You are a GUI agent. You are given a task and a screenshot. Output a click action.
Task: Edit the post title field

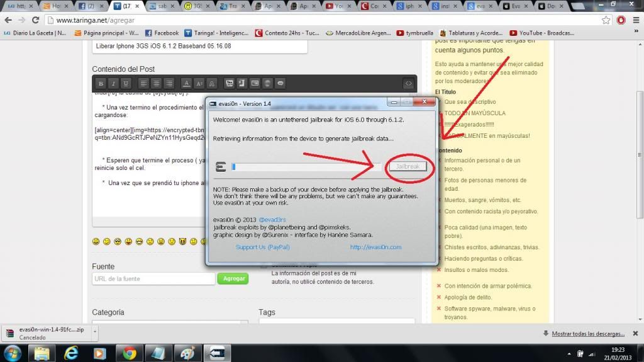[x=199, y=46]
